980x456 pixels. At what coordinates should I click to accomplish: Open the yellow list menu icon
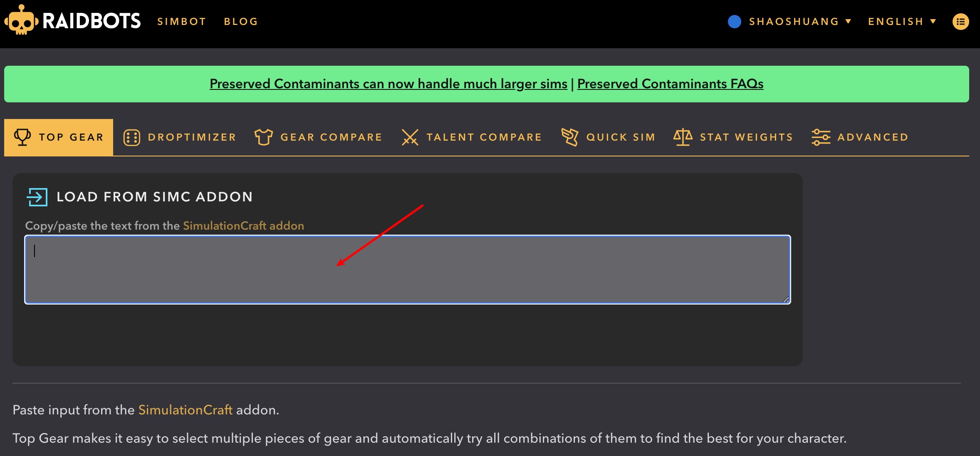[960, 22]
